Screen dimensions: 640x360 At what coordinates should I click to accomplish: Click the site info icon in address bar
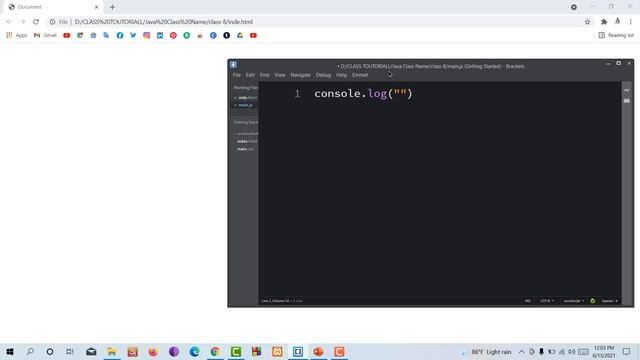click(x=52, y=22)
